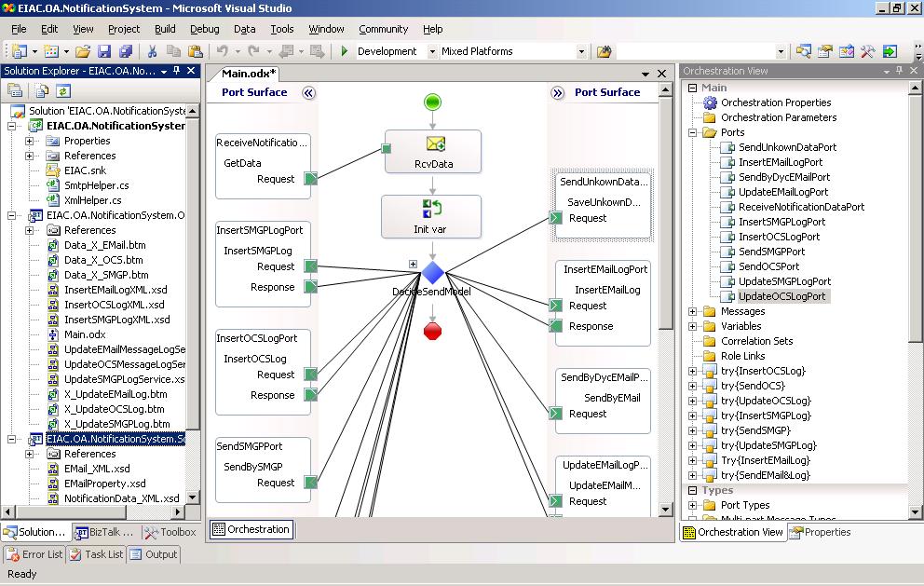Click the Open File folder icon
Image resolution: width=924 pixels, height=586 pixels.
83,51
